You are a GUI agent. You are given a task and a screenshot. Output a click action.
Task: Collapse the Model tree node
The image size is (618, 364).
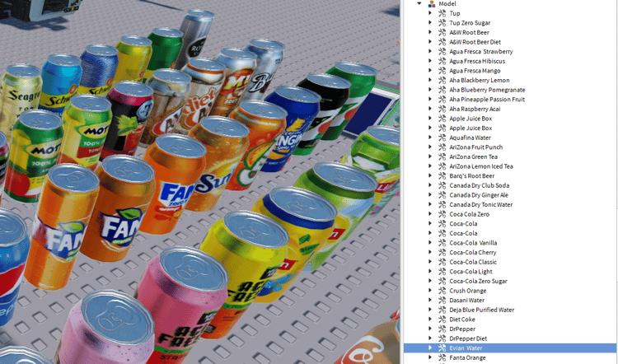[419, 3]
